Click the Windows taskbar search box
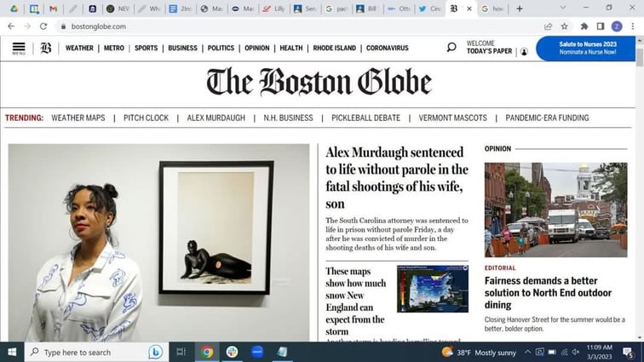This screenshot has width=644, height=362. [x=96, y=352]
